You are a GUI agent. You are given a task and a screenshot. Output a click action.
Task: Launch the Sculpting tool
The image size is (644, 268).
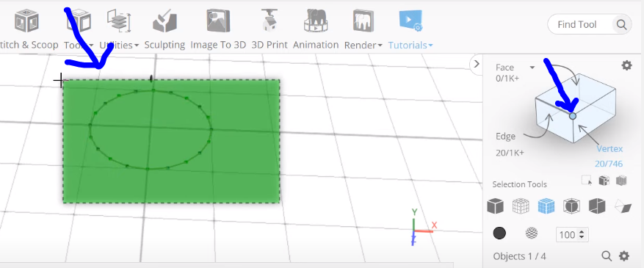(x=164, y=21)
